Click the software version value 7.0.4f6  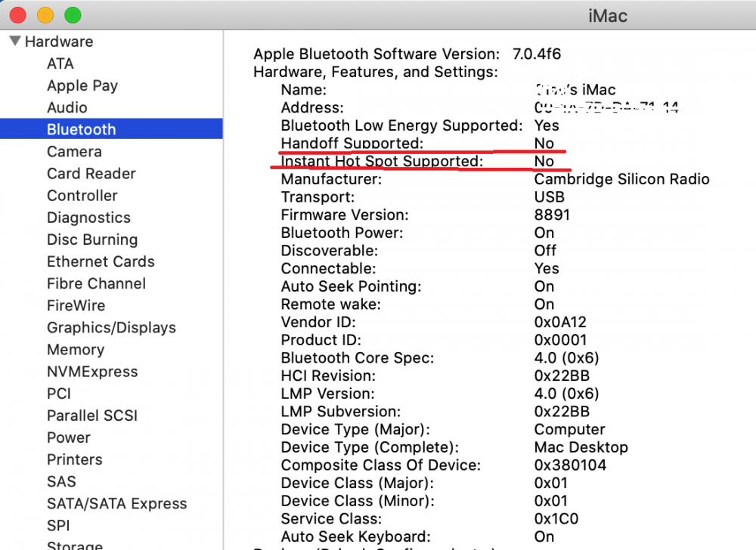[537, 54]
